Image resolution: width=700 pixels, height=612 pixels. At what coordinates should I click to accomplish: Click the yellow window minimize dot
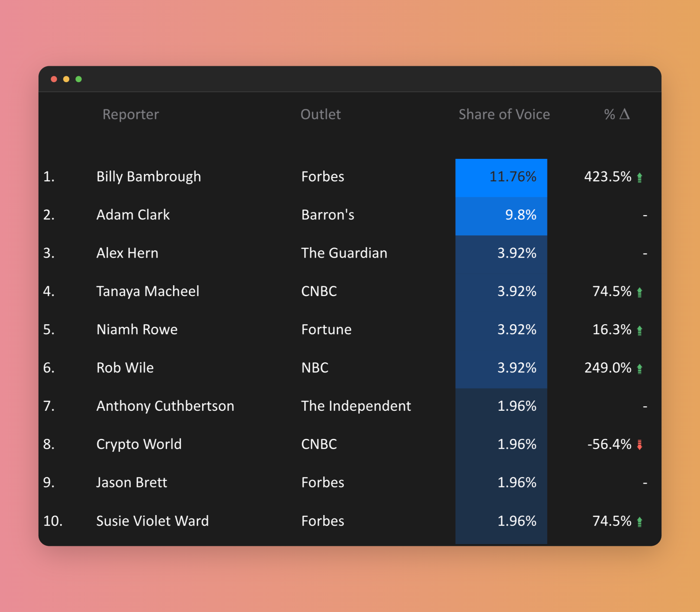pos(66,79)
